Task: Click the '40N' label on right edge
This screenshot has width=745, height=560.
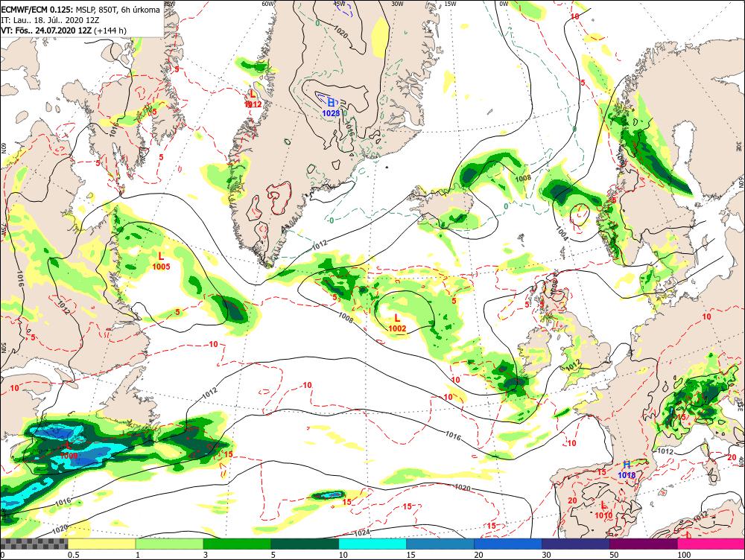Action: click(x=741, y=462)
